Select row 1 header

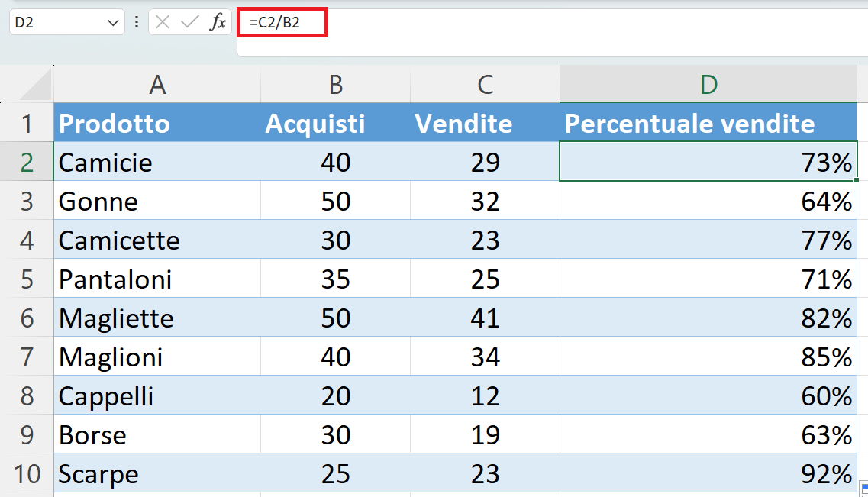pos(27,122)
